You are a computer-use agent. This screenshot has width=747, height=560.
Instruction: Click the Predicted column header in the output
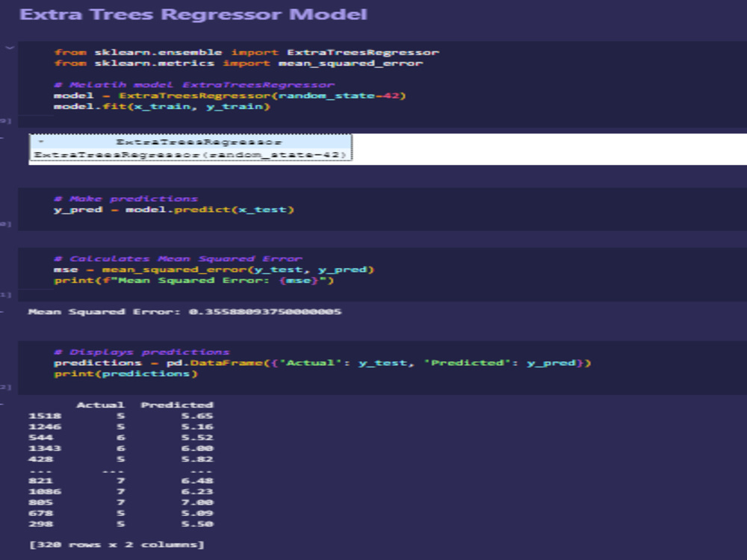click(177, 405)
